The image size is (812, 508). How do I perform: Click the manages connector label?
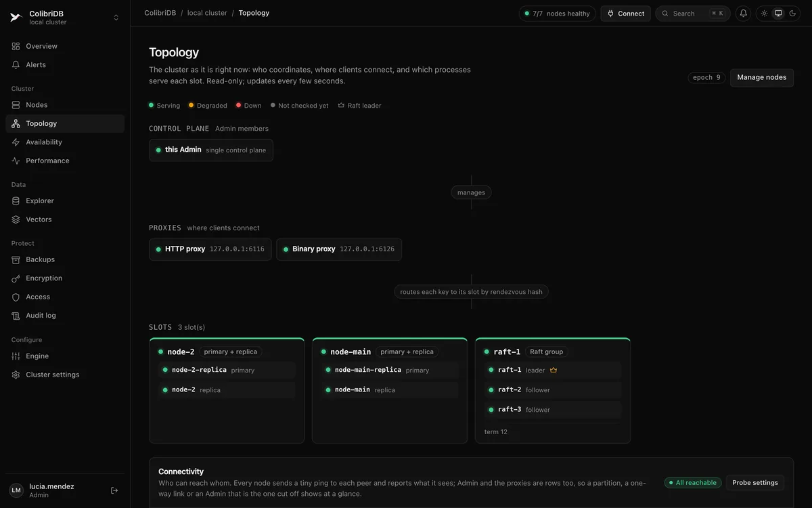[471, 192]
